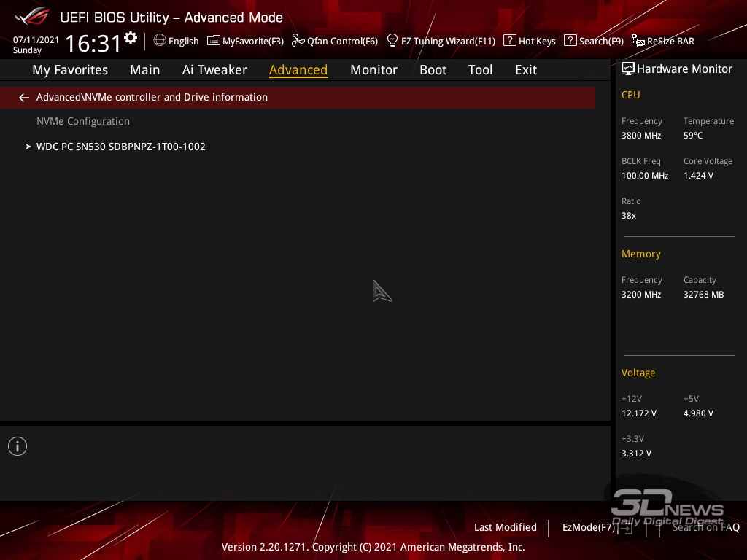
Task: Click the ROG logo icon
Action: (31, 16)
